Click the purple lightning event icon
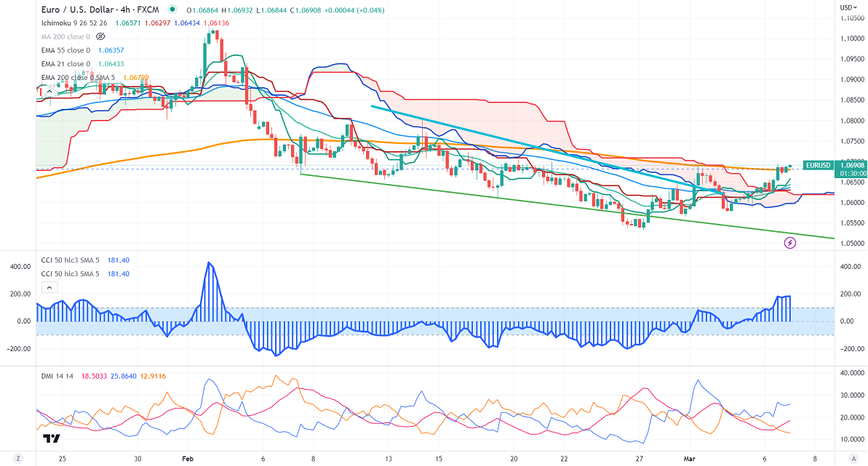 point(790,242)
